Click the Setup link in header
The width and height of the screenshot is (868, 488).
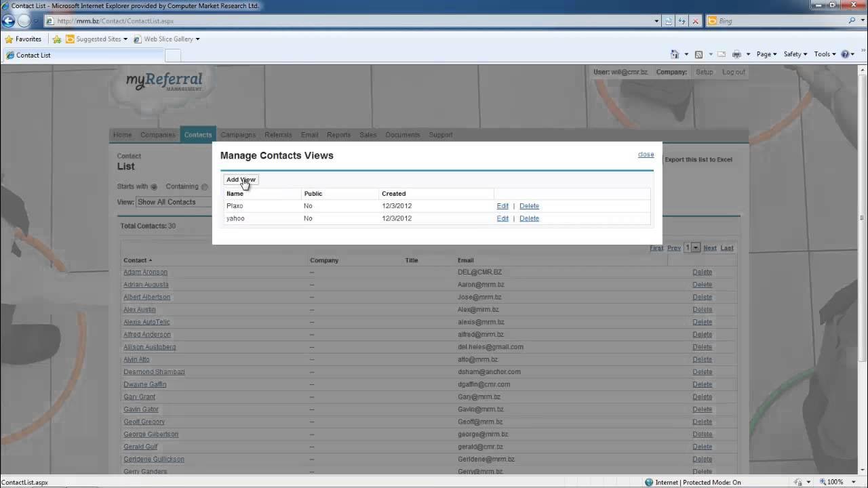705,72
